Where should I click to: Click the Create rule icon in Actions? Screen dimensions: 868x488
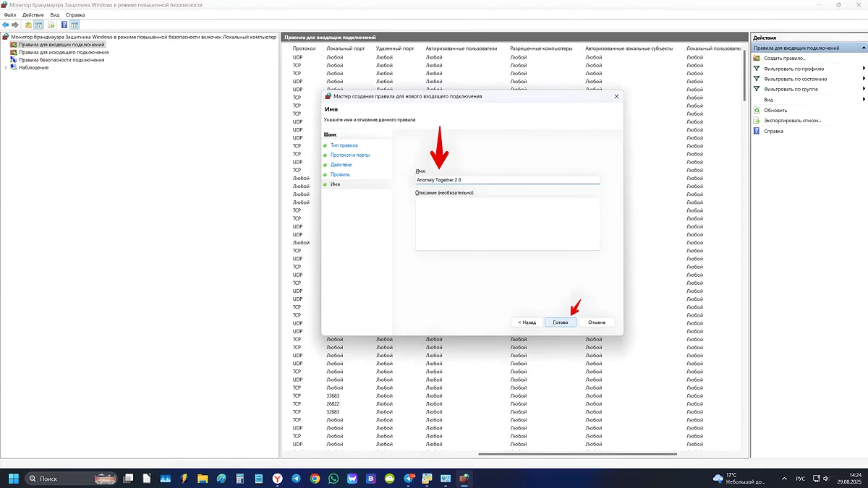(x=757, y=58)
